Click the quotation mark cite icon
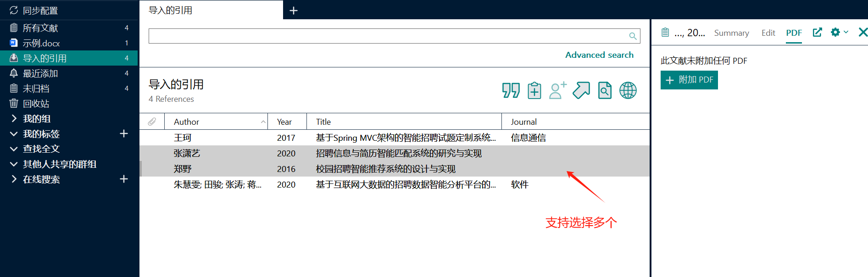This screenshot has width=868, height=277. click(x=511, y=90)
